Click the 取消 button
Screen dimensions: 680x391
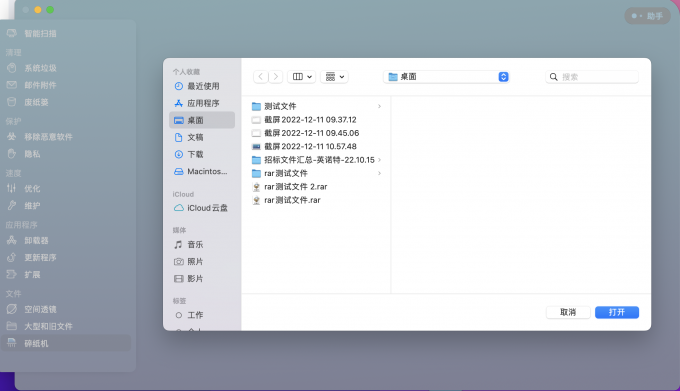point(568,312)
